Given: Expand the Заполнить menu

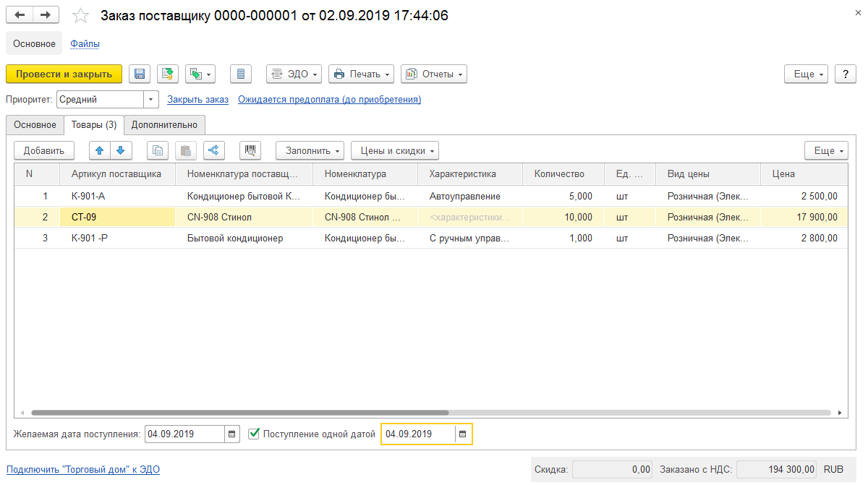Looking at the screenshot, I should 310,150.
